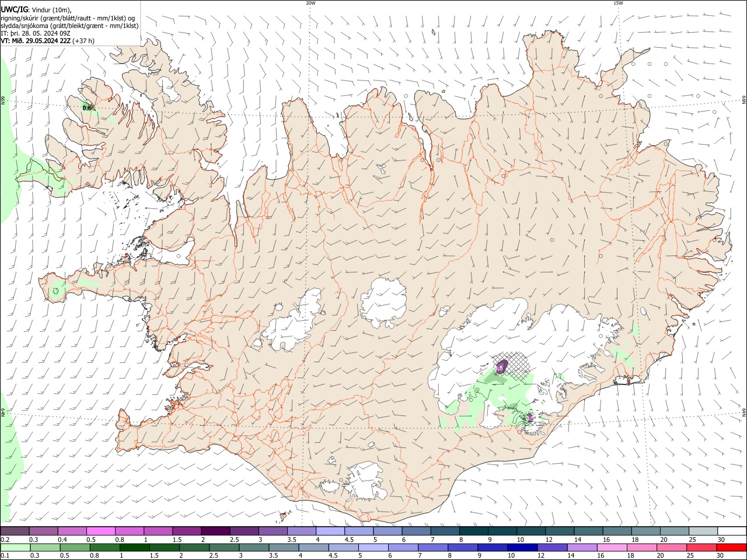Pick upper-scale swatch between 20 and 25
The image size is (747, 560).
pyautogui.click(x=675, y=531)
